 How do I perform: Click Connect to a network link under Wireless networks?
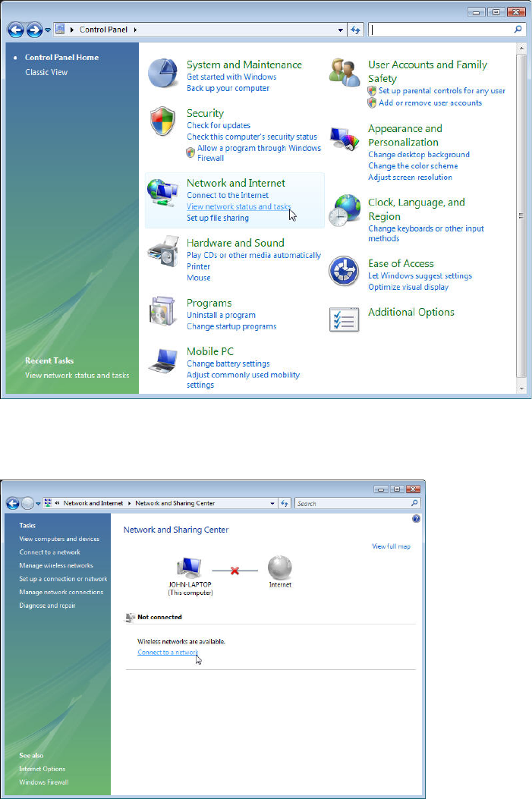pos(168,653)
